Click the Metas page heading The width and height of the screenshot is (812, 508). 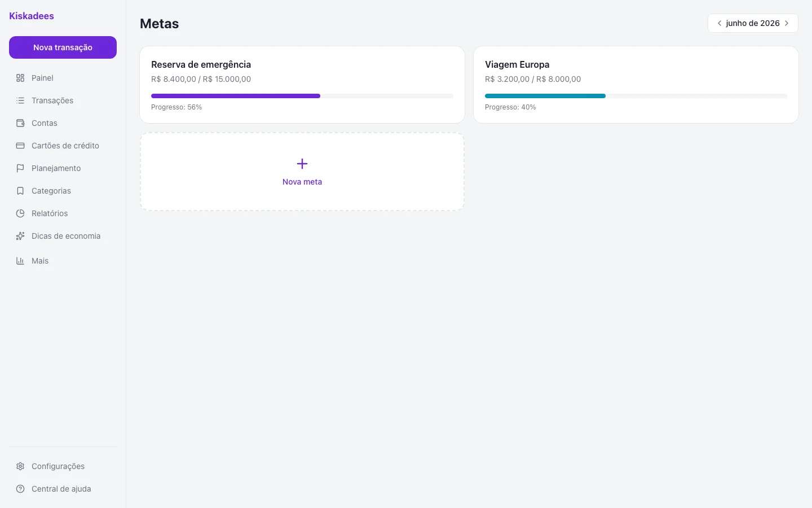(x=160, y=24)
